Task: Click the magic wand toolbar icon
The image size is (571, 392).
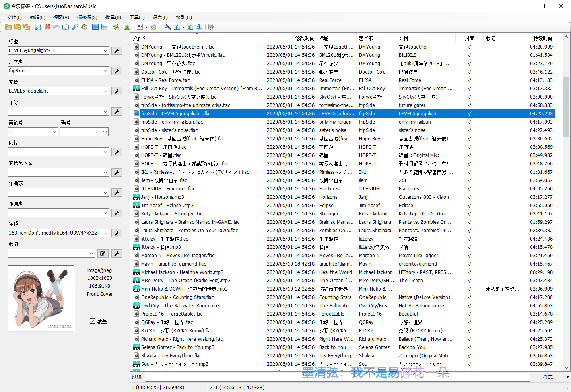Action: pyautogui.click(x=168, y=27)
